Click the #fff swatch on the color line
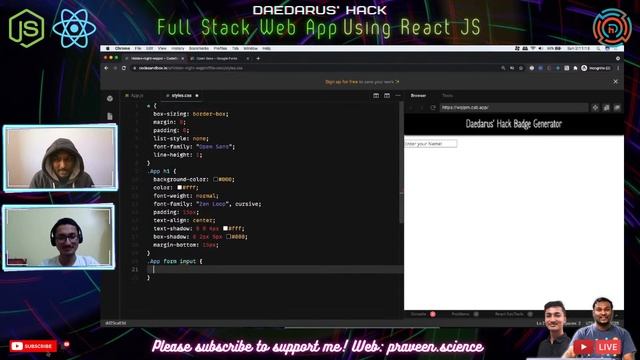This screenshot has height=360, width=640. (179, 188)
